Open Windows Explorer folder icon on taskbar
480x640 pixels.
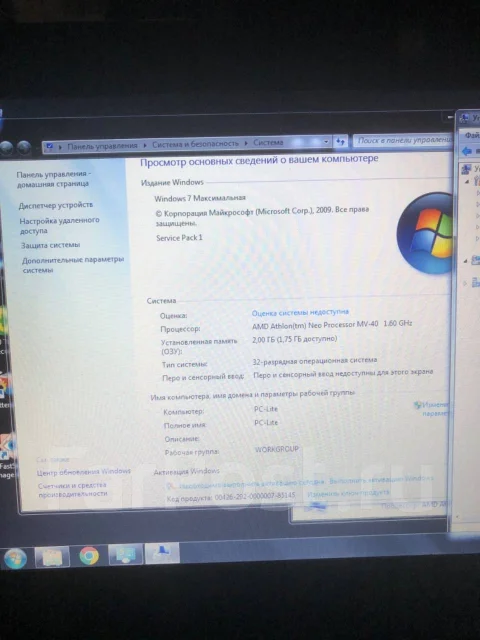click(52, 557)
